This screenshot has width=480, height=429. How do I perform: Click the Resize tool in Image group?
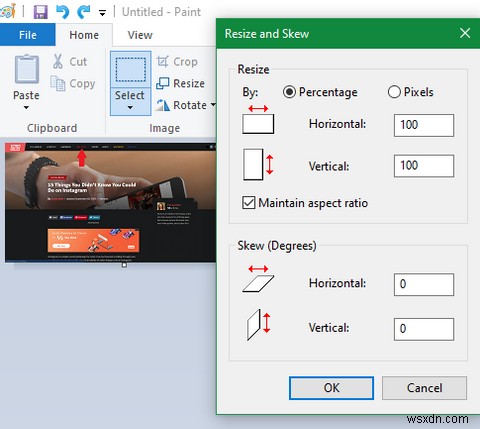point(180,83)
